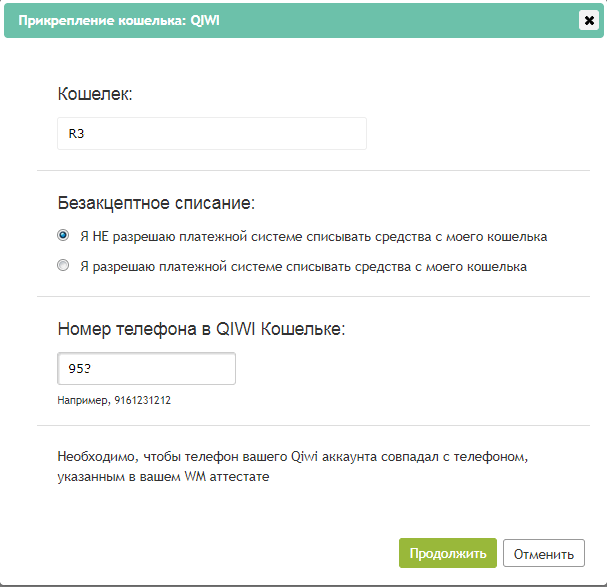Click the "R3" value in the wallet field
The width and height of the screenshot is (607, 587).
[76, 134]
